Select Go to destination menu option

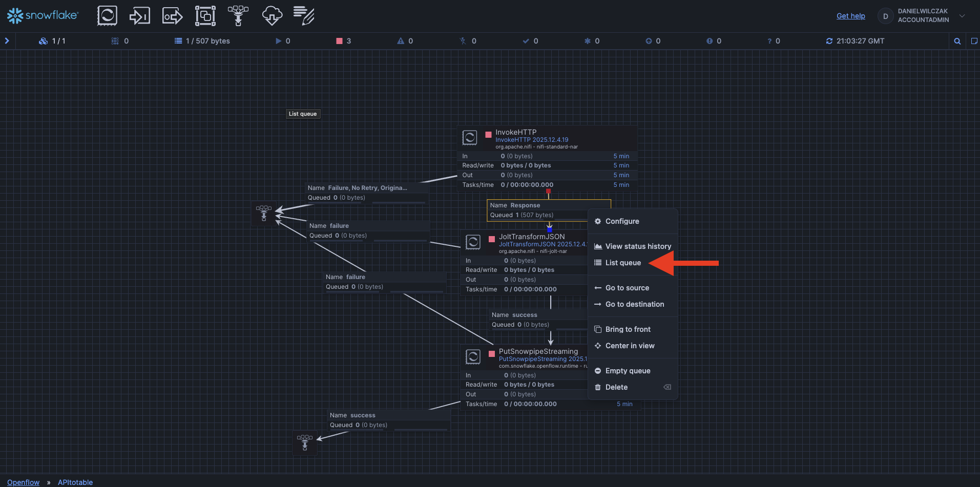coord(634,304)
